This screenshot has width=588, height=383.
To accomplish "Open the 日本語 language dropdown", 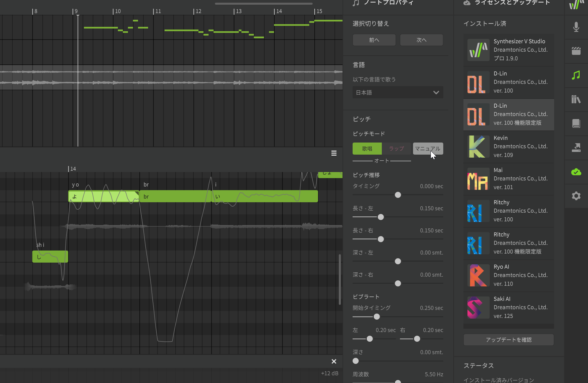I will (398, 93).
